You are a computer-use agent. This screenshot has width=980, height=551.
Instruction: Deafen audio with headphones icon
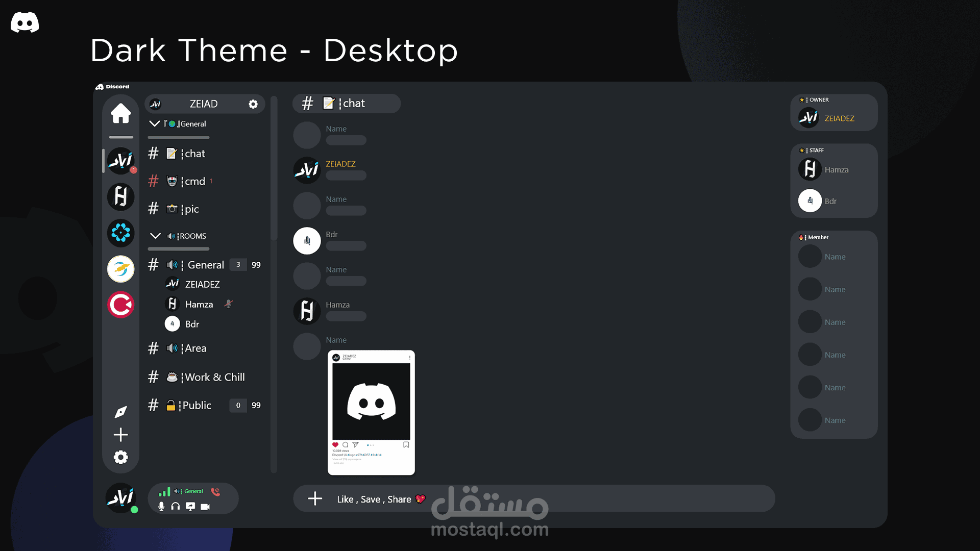[x=176, y=507]
